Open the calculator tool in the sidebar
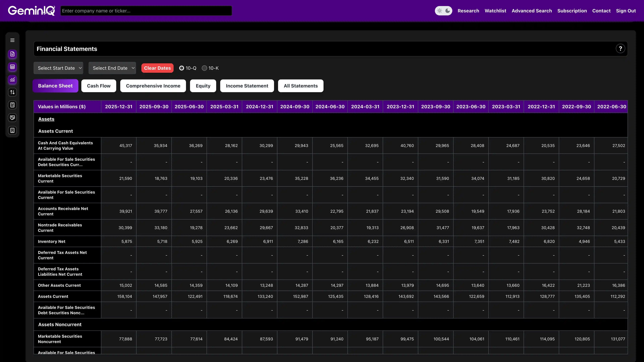 12,105
